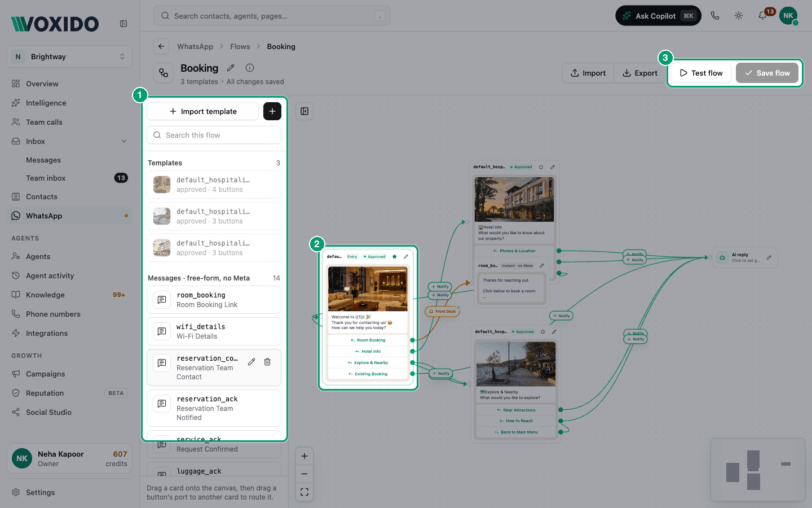Select the wifi_details message card
The width and height of the screenshot is (812, 508).
click(x=214, y=331)
